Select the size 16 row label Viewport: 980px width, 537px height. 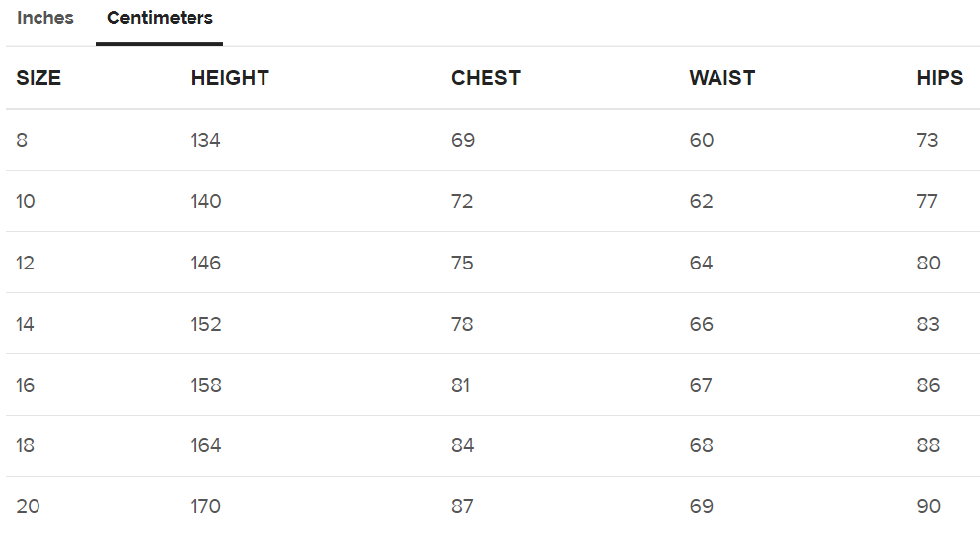click(26, 386)
